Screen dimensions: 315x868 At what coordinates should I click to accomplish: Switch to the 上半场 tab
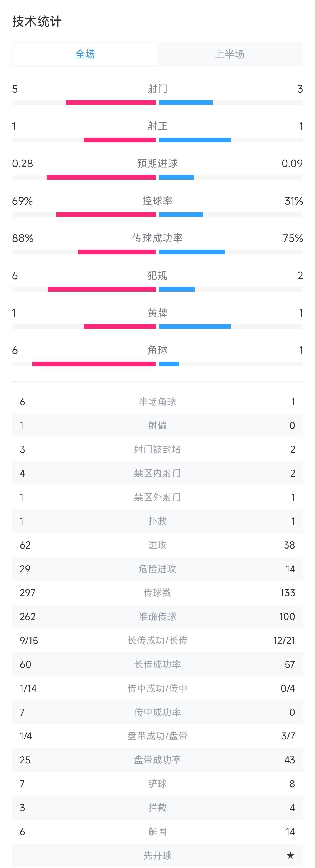229,54
